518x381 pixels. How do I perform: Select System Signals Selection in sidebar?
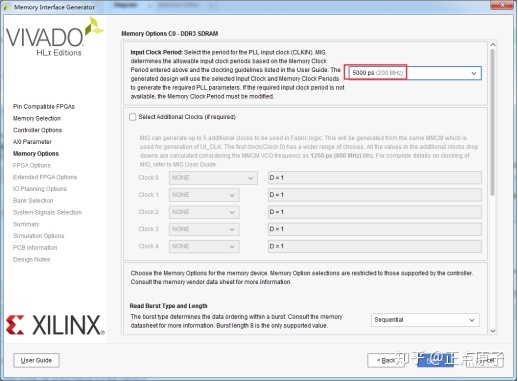(47, 212)
